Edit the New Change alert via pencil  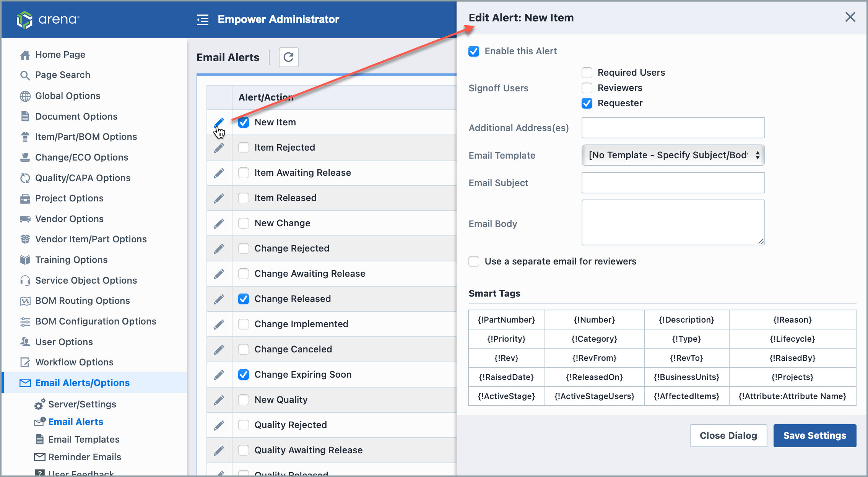click(219, 223)
